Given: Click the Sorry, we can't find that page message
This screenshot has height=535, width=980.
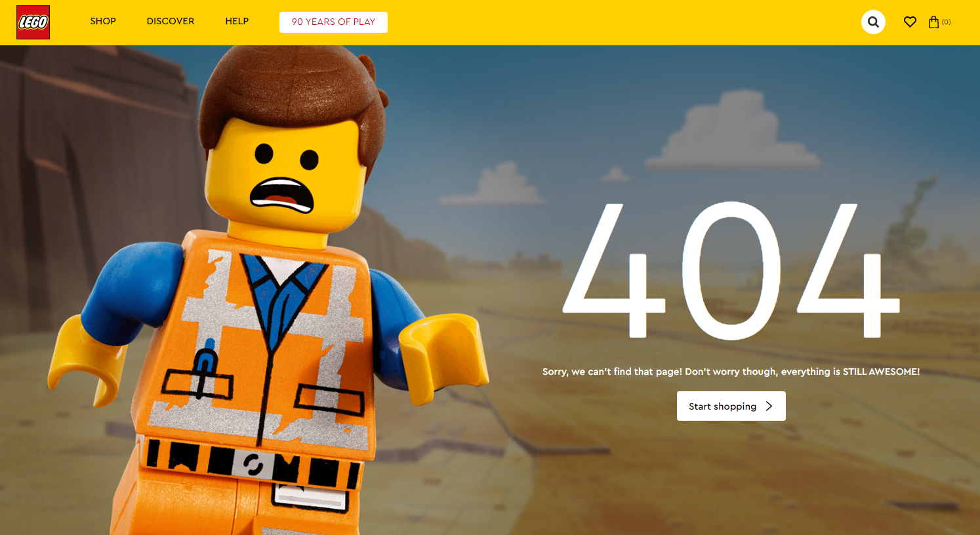Looking at the screenshot, I should (x=731, y=372).
